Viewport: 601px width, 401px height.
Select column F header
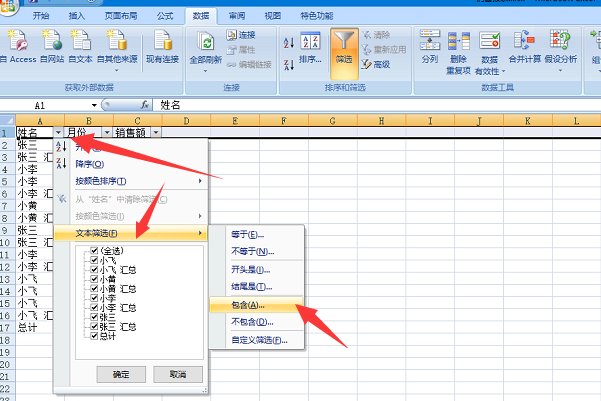284,121
